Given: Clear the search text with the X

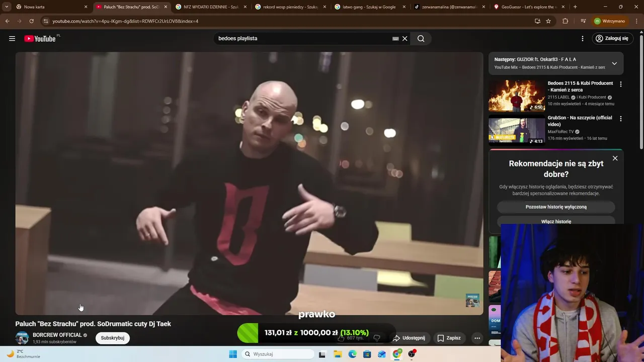Looking at the screenshot, I should pyautogui.click(x=405, y=39).
